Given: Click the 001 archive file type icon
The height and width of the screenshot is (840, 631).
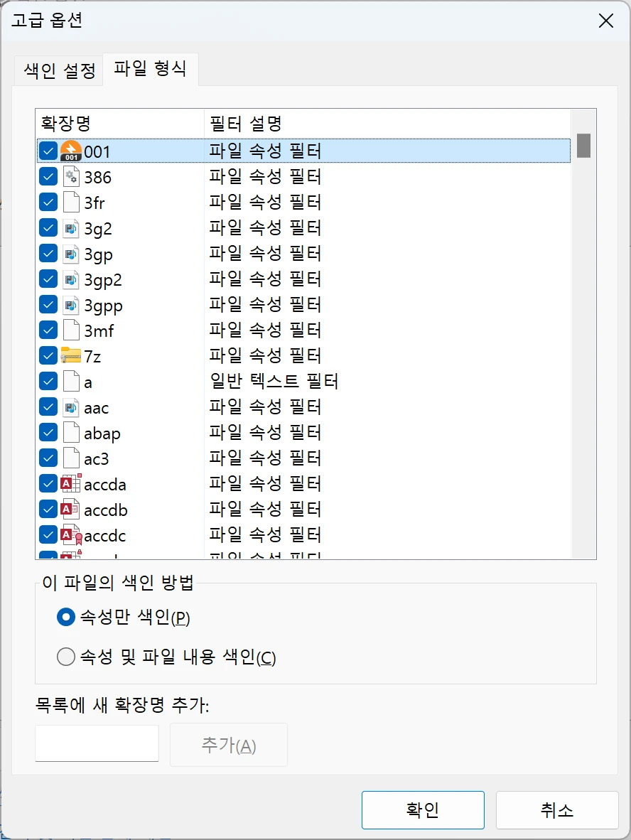Looking at the screenshot, I should tap(72, 150).
